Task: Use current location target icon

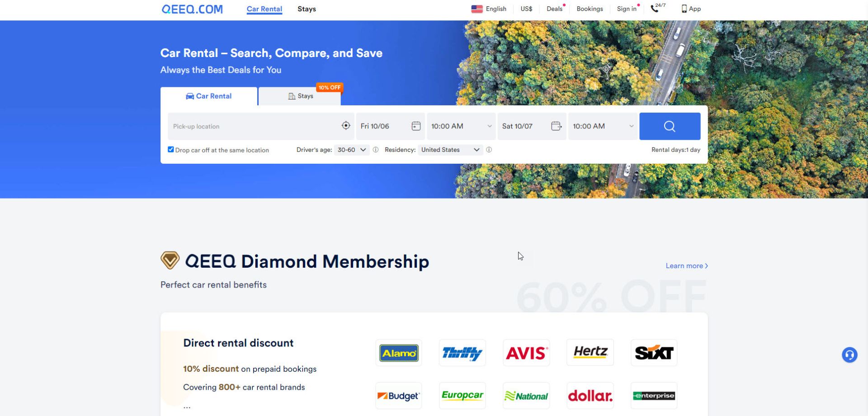Action: (x=346, y=126)
